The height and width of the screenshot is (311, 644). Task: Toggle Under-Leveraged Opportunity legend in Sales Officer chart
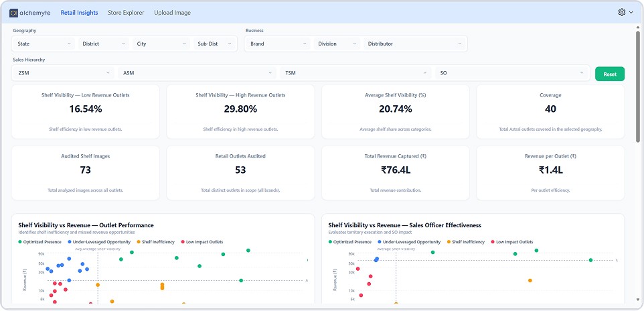pos(409,242)
